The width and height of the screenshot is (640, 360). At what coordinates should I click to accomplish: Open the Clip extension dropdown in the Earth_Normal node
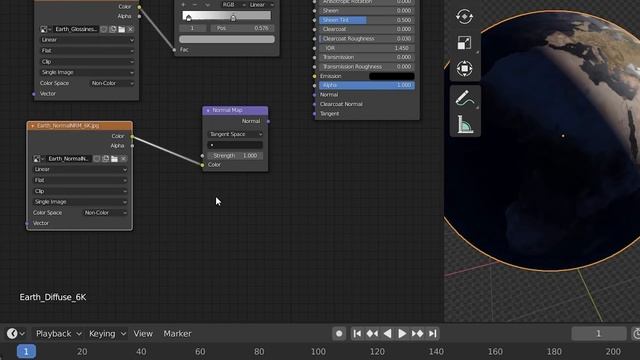coord(80,191)
